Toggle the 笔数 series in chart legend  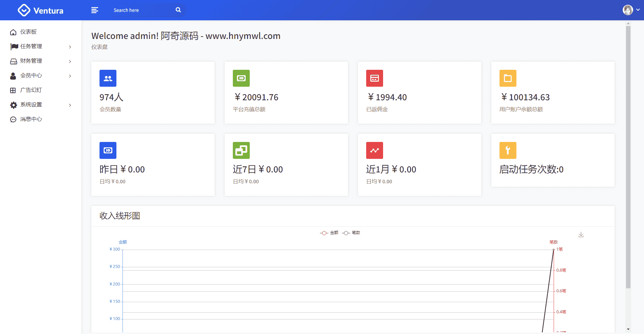tap(351, 233)
